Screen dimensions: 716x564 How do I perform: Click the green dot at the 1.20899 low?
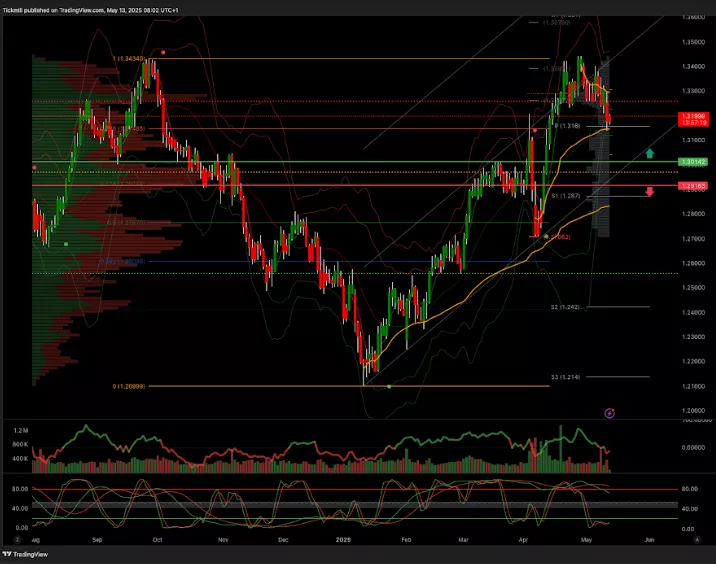389,386
